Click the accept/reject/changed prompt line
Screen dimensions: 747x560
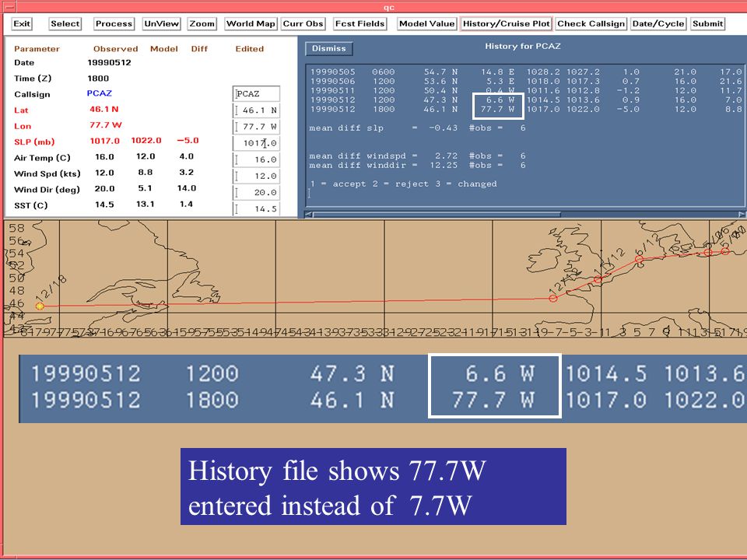pos(403,184)
